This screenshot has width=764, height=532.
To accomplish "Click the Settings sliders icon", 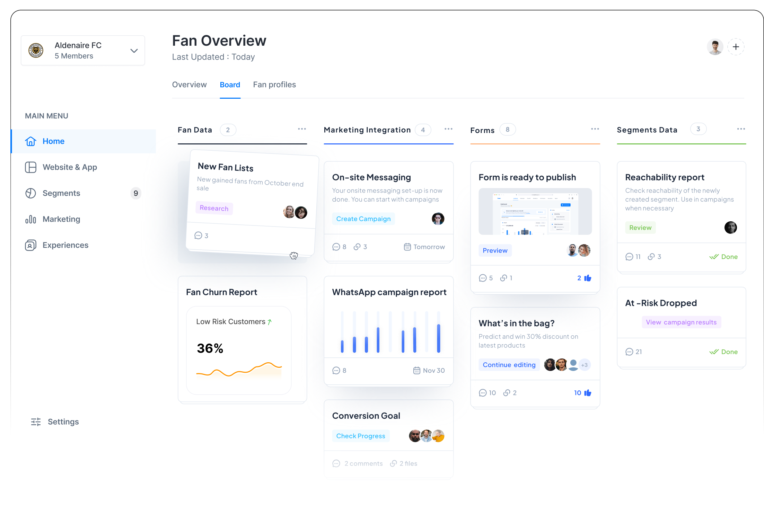I will (36, 422).
